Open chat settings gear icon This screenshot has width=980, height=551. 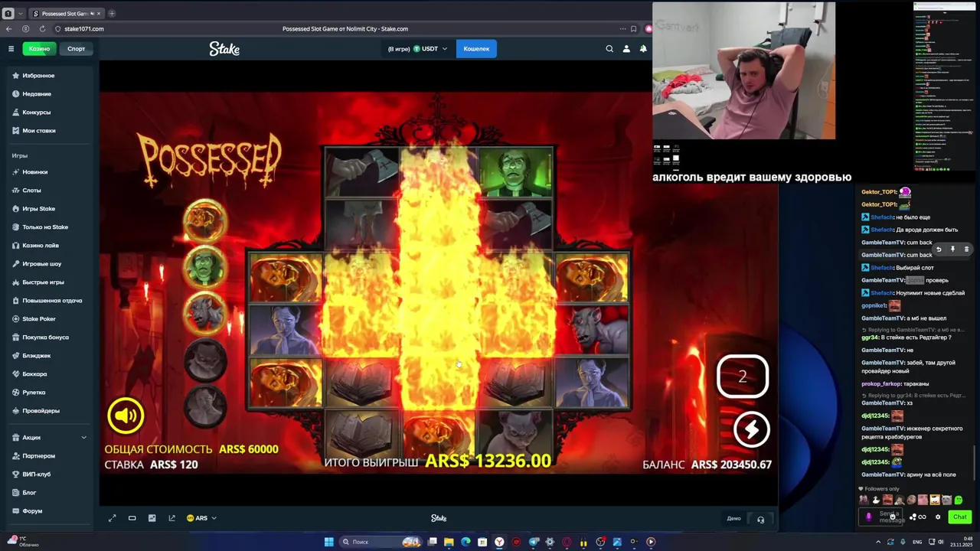point(938,517)
